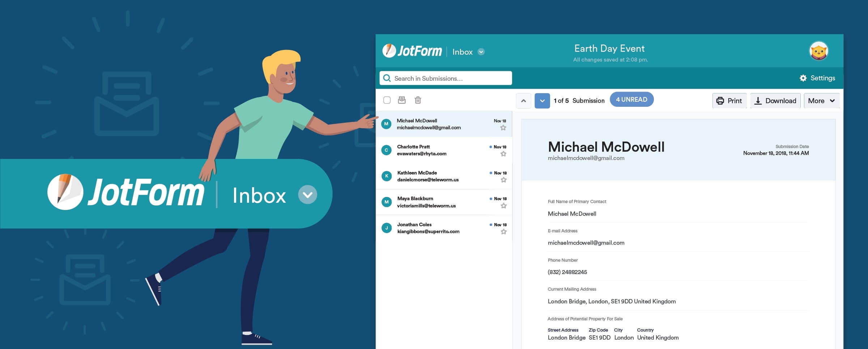Click the Inbox label in the app header
Image resolution: width=868 pixels, height=349 pixels.
click(462, 52)
